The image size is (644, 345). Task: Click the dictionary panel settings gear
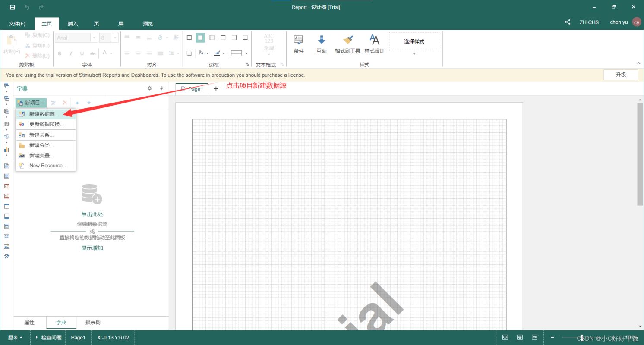[x=150, y=88]
